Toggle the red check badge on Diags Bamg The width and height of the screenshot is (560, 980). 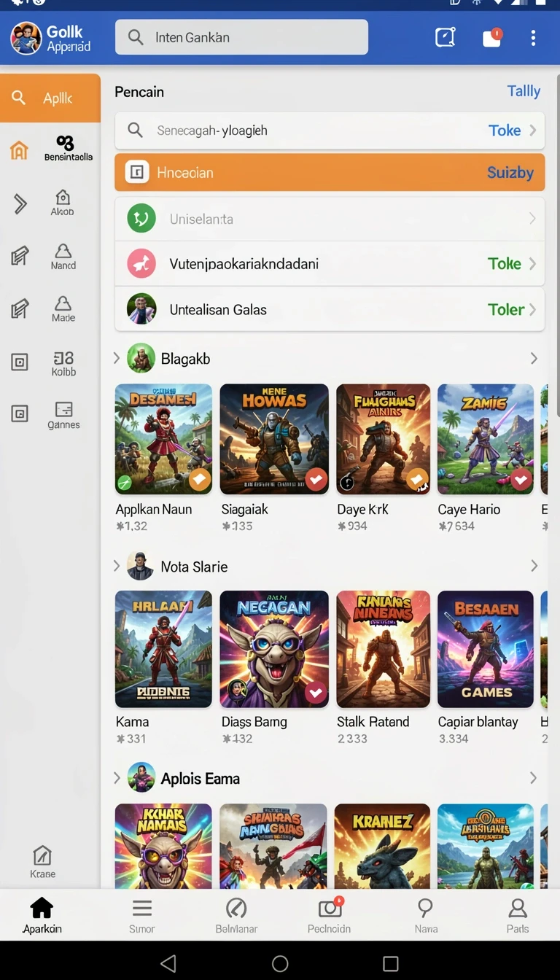(316, 692)
